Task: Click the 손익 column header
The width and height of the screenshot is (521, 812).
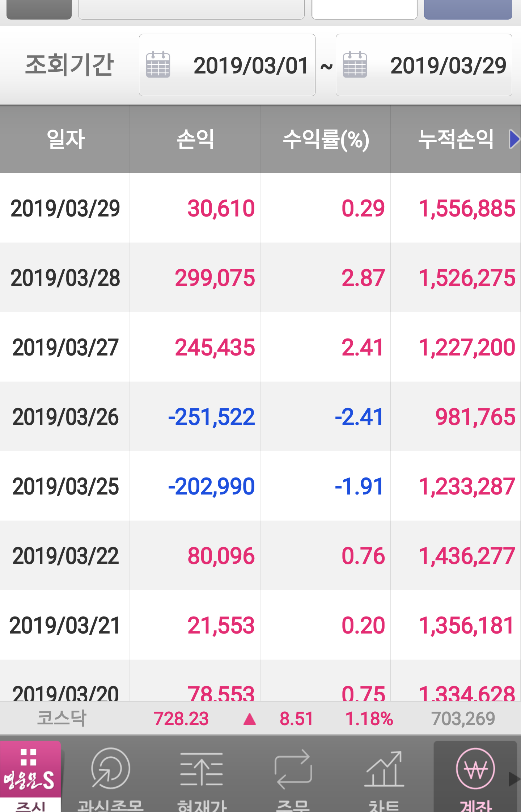Action: [195, 139]
